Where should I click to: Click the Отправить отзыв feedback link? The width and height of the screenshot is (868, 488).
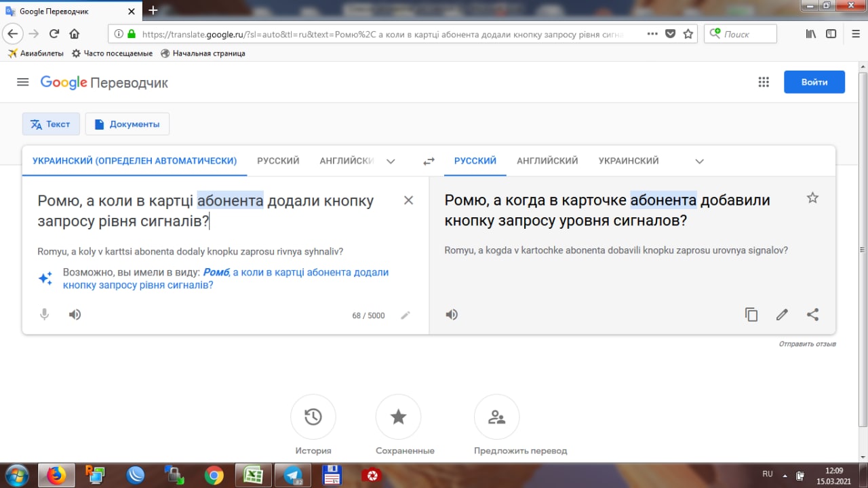coord(807,344)
